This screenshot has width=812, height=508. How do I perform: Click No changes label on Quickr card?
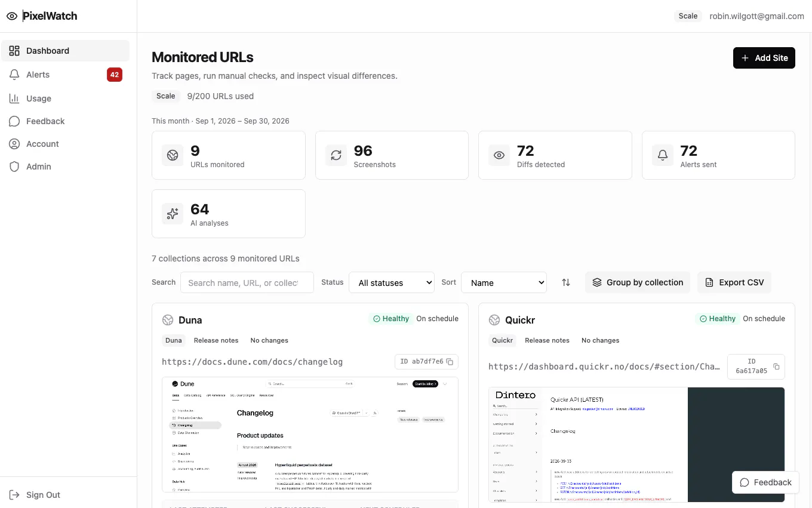601,340
